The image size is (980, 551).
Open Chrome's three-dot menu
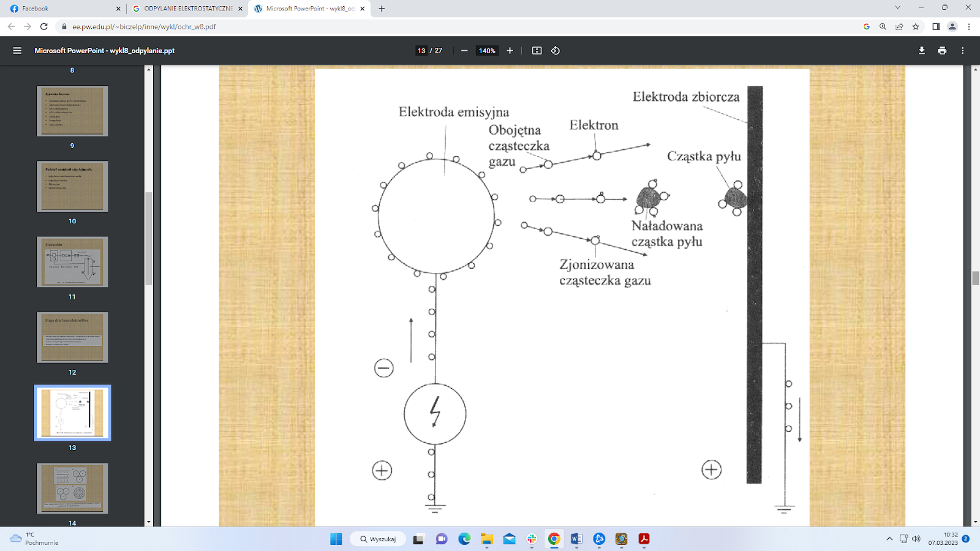(x=968, y=26)
